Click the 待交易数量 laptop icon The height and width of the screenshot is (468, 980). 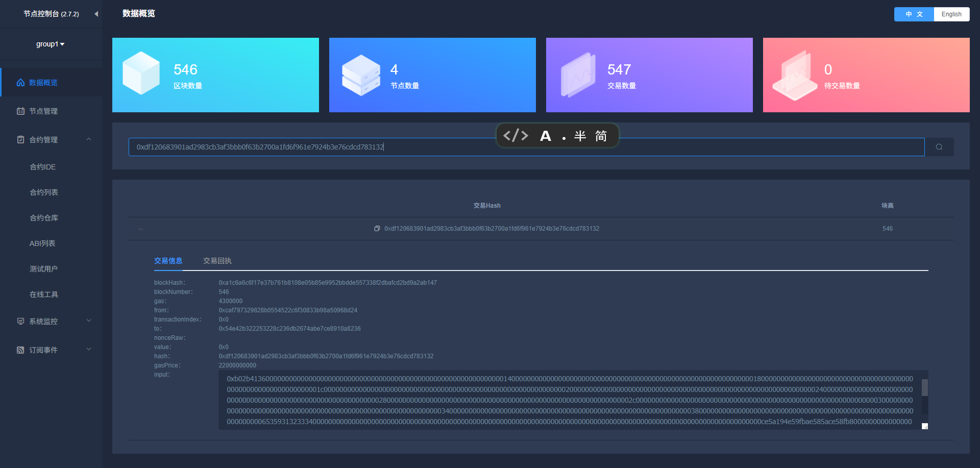click(x=795, y=76)
